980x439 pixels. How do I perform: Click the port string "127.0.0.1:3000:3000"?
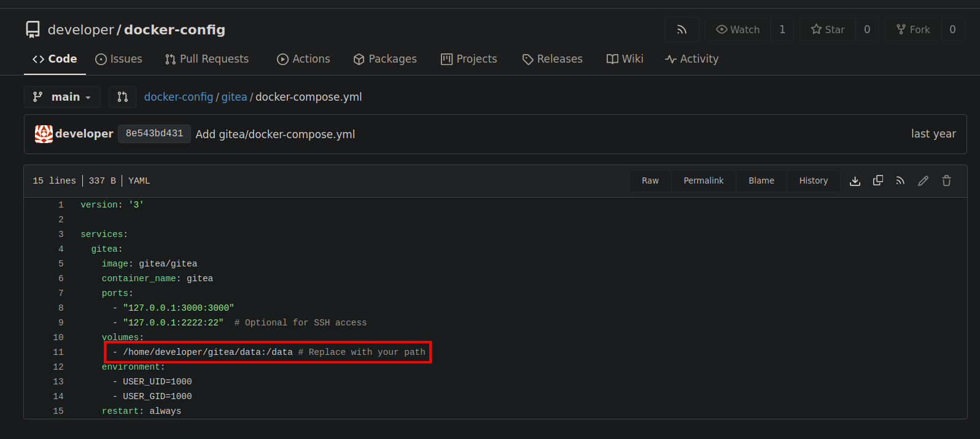pos(178,308)
